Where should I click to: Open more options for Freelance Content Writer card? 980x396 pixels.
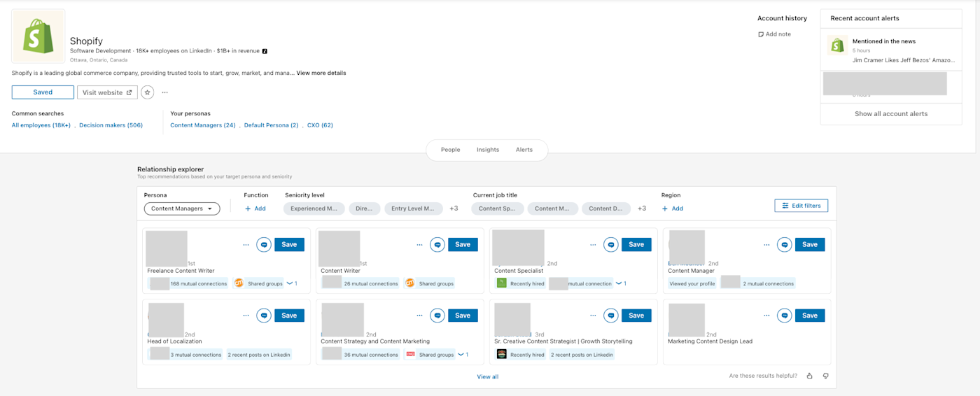coord(246,245)
